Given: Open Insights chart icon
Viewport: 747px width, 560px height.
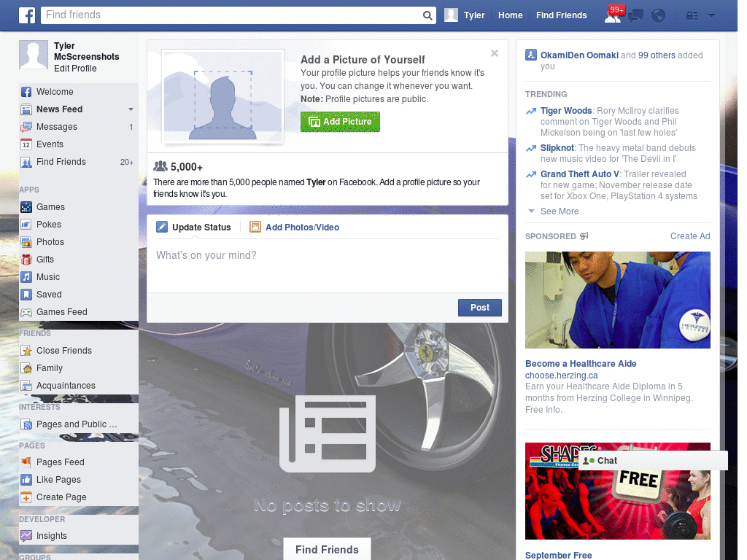Looking at the screenshot, I should pyautogui.click(x=26, y=536).
